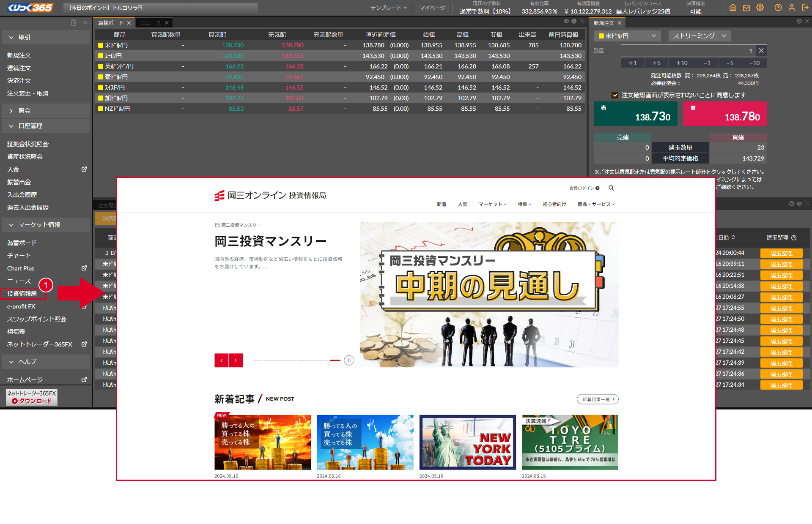Click ネットトレーダー365FX ダウンロード banner
812x524 pixels.
click(x=32, y=397)
